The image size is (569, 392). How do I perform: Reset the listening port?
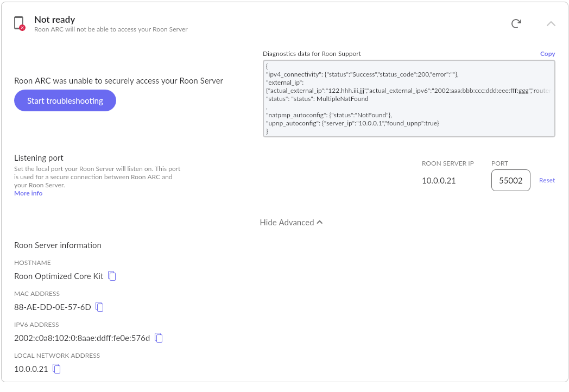tap(547, 180)
